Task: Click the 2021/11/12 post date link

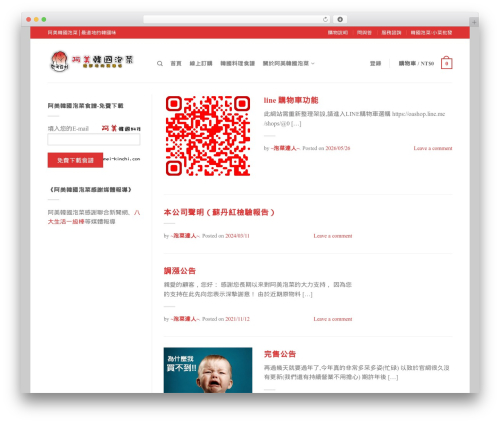Action: click(x=237, y=319)
